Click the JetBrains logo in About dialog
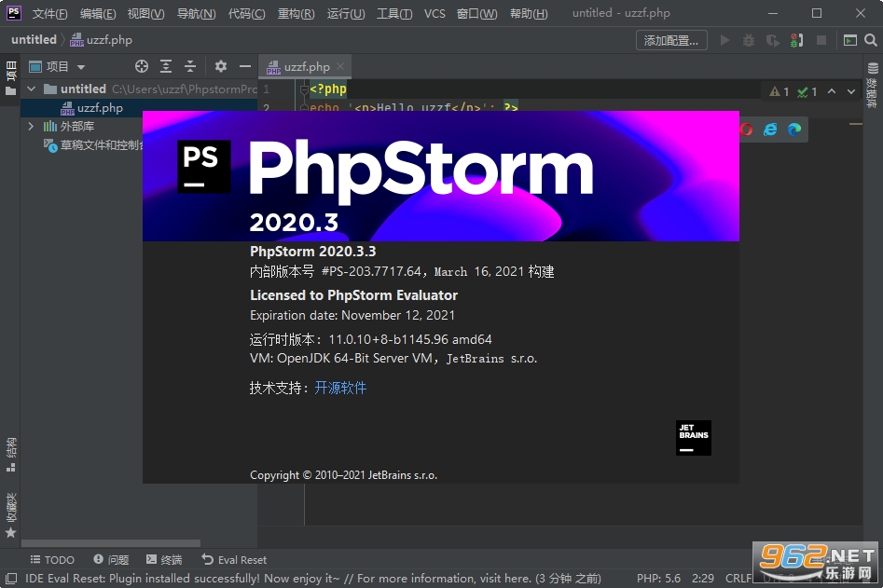The image size is (883, 588). [693, 438]
